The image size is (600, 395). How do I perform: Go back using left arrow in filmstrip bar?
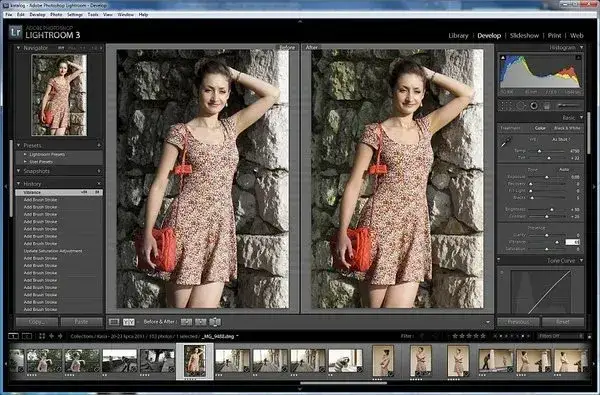51,336
